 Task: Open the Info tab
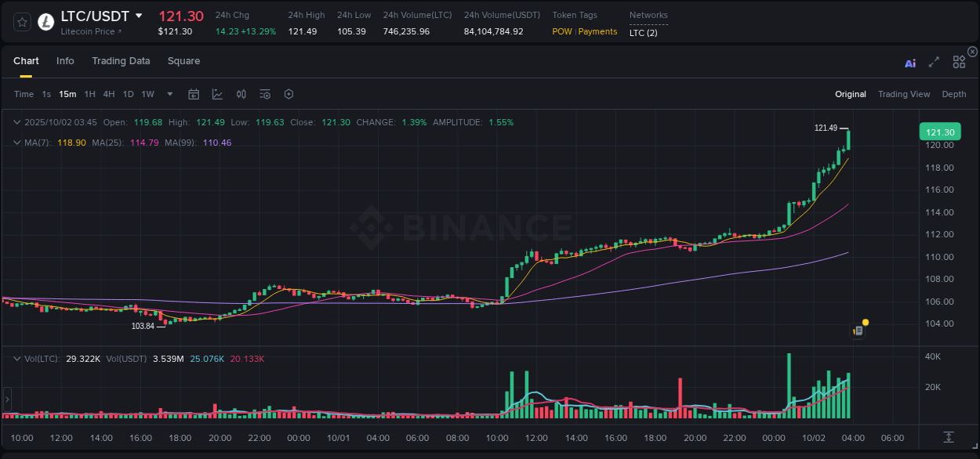pos(65,61)
